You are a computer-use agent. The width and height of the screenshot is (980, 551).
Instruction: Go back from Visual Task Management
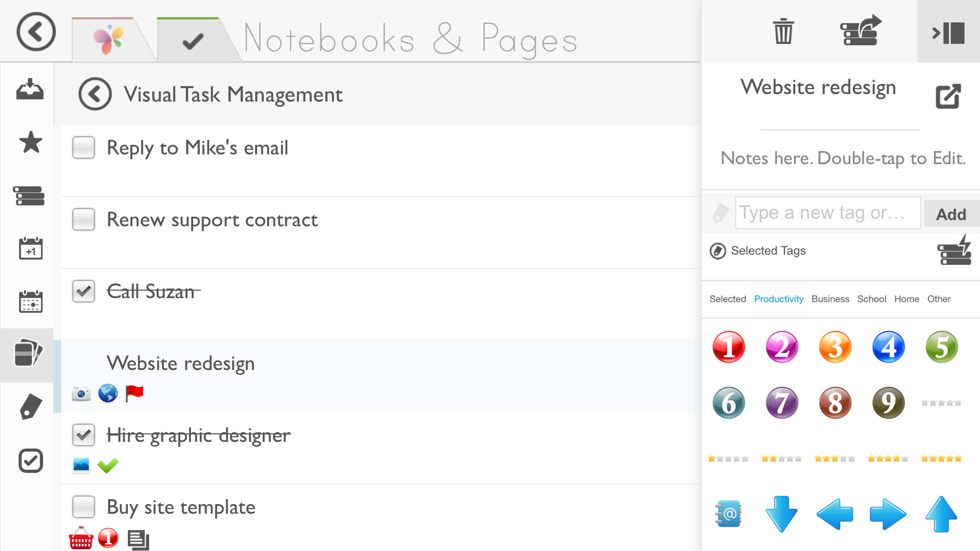[95, 94]
